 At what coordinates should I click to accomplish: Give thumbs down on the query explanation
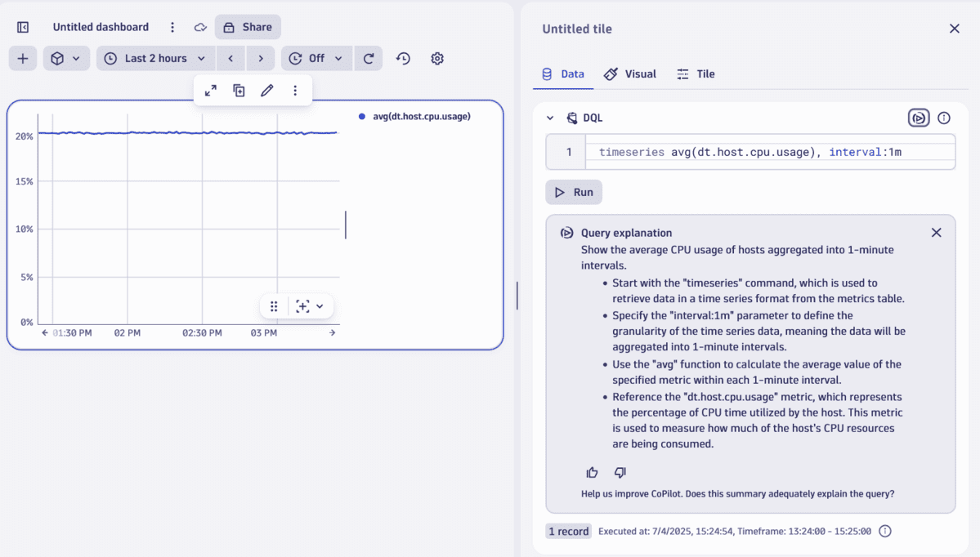pyautogui.click(x=619, y=472)
